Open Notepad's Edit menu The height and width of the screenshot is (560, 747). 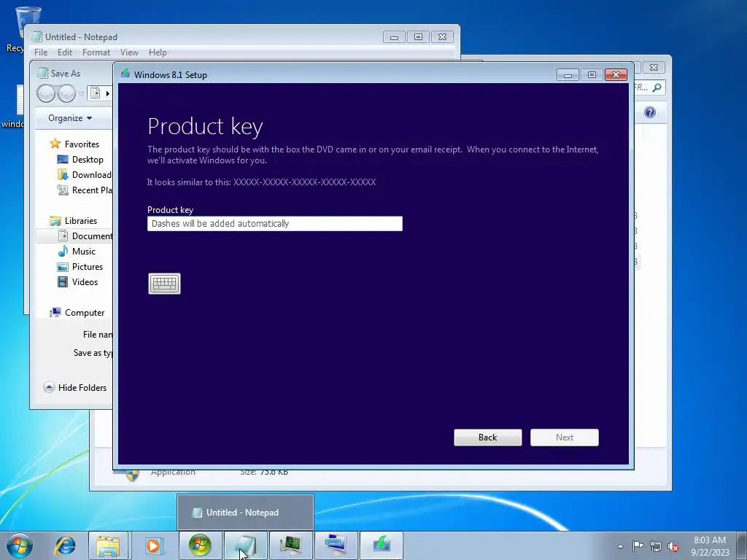(x=65, y=52)
